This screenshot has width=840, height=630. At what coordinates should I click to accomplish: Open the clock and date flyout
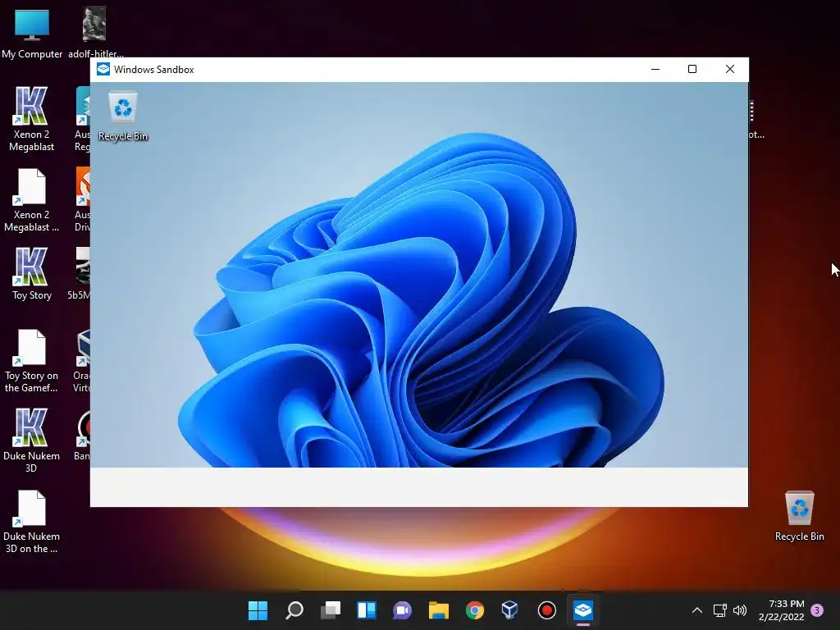click(x=782, y=610)
